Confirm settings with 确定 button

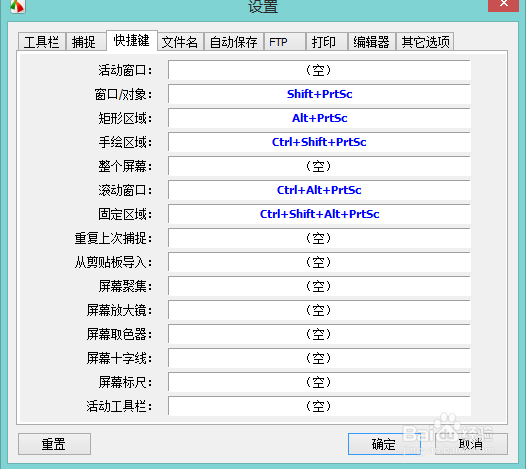click(x=384, y=444)
